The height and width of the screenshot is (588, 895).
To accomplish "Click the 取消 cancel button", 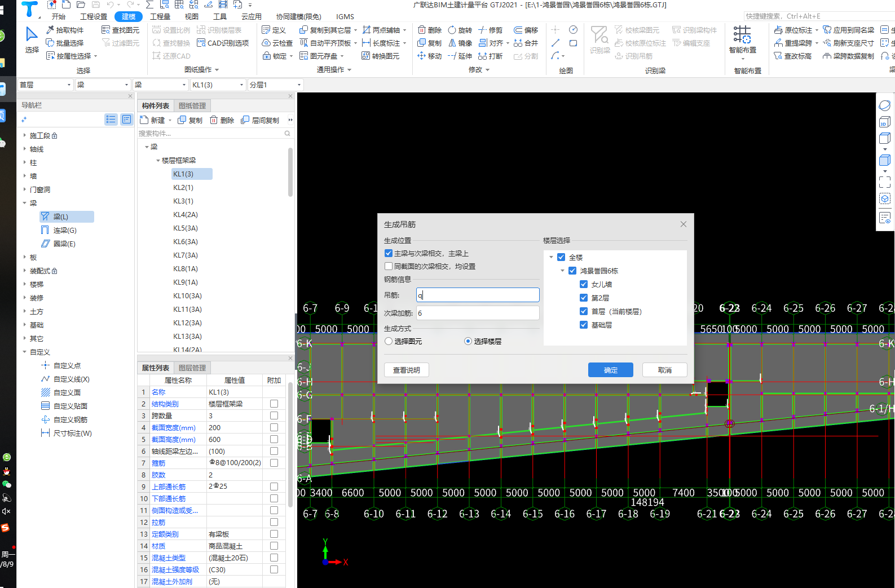I will pyautogui.click(x=665, y=370).
